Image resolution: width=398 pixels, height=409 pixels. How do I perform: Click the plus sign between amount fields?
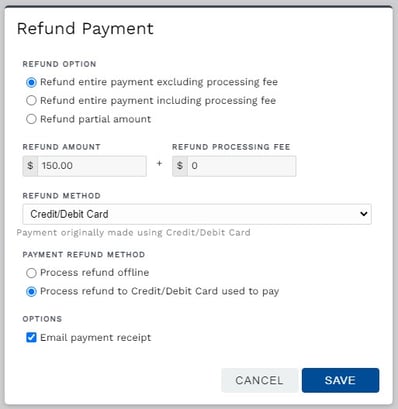click(x=159, y=163)
